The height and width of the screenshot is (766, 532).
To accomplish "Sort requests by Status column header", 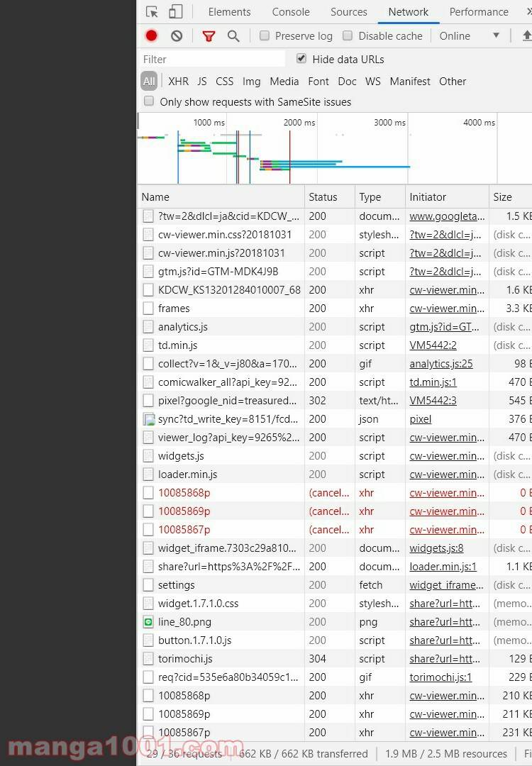I will tap(323, 197).
